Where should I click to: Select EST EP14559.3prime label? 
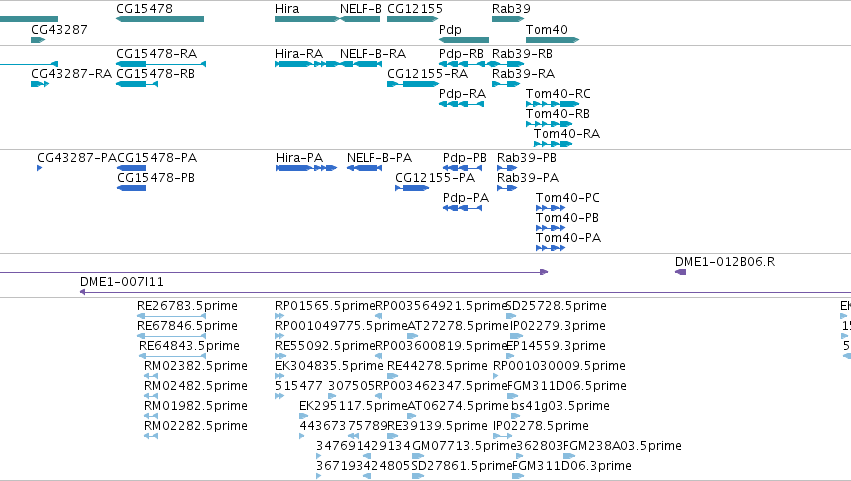556,346
